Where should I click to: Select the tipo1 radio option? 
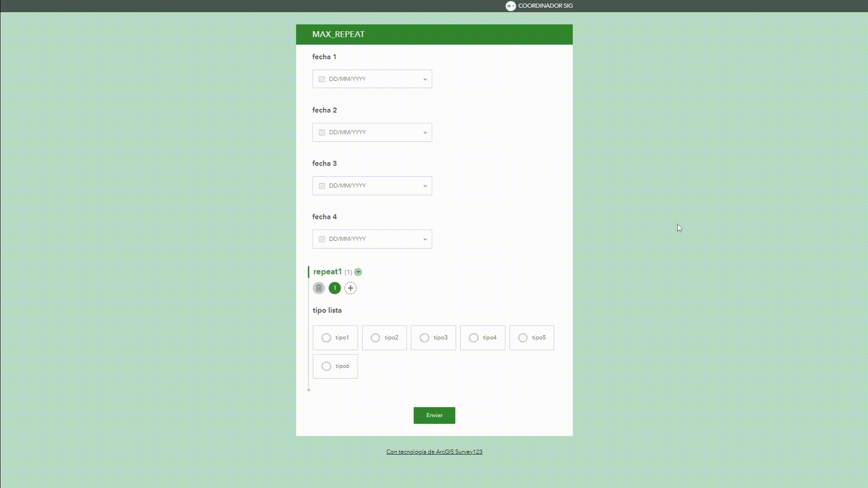pyautogui.click(x=326, y=338)
